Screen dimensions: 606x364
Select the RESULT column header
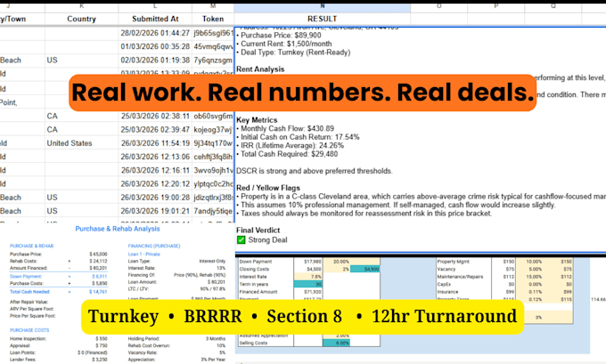tap(322, 19)
